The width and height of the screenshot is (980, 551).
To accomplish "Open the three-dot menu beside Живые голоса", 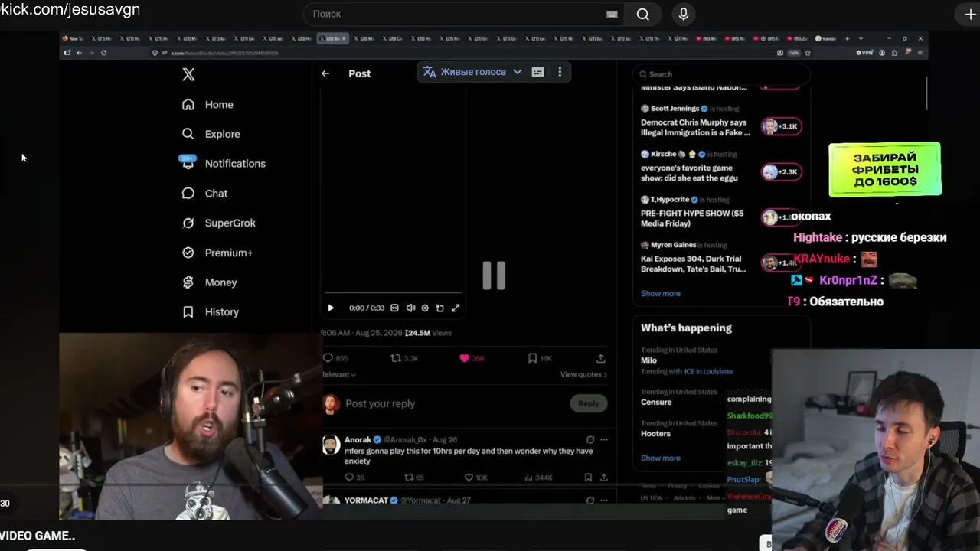I will click(x=560, y=72).
